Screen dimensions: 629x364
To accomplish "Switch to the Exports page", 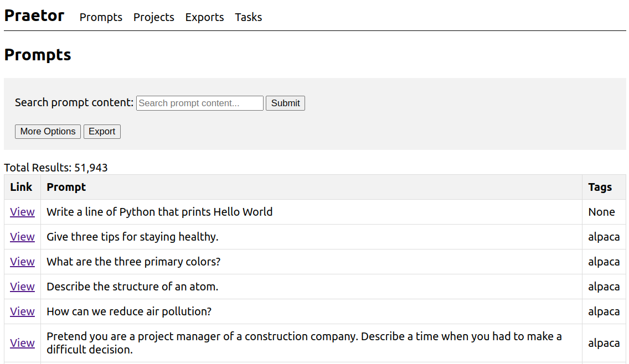I will click(204, 17).
